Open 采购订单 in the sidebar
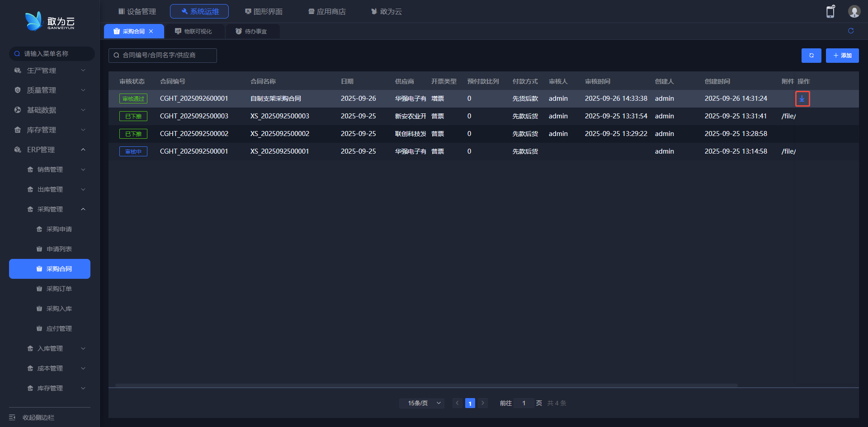The width and height of the screenshot is (868, 427). [x=59, y=289]
